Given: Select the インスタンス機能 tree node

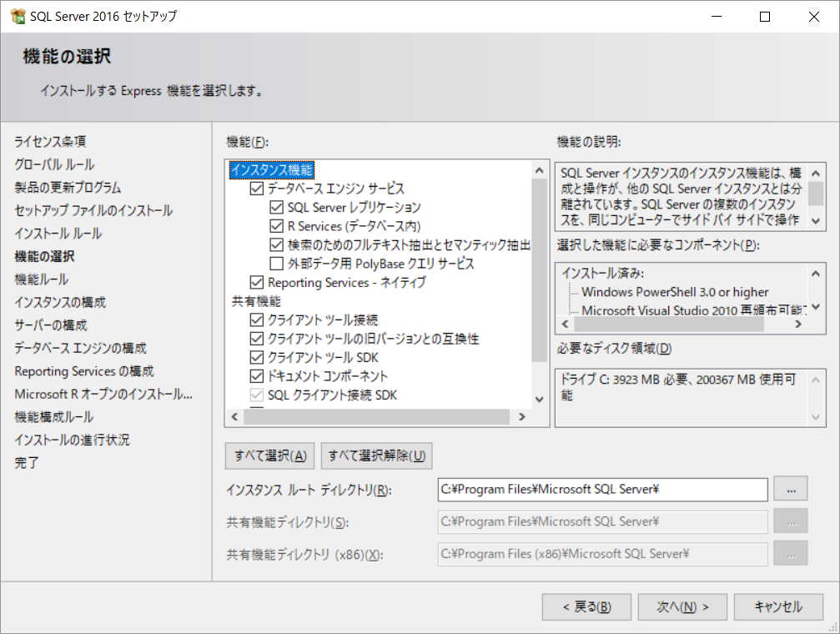Looking at the screenshot, I should point(272,170).
